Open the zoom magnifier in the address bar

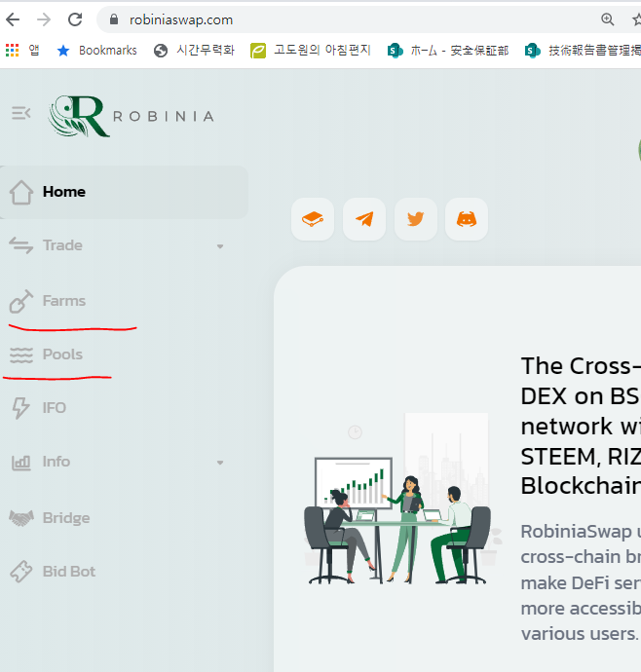click(x=607, y=19)
